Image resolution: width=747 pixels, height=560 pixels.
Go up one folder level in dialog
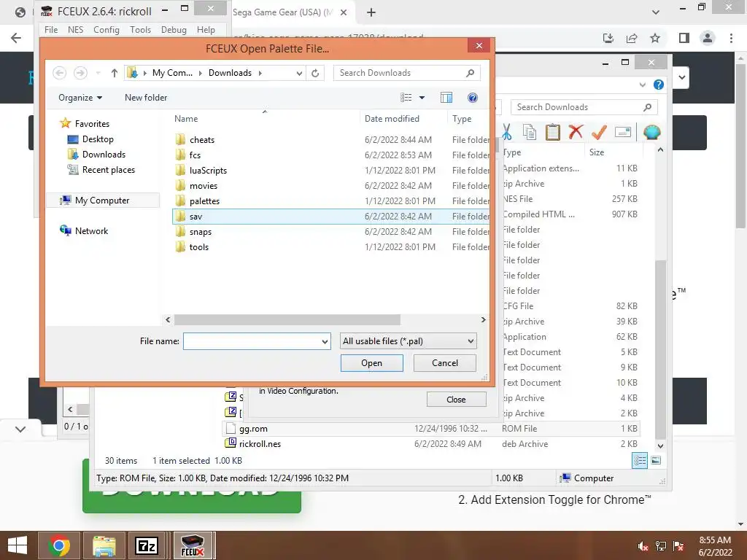tap(115, 73)
